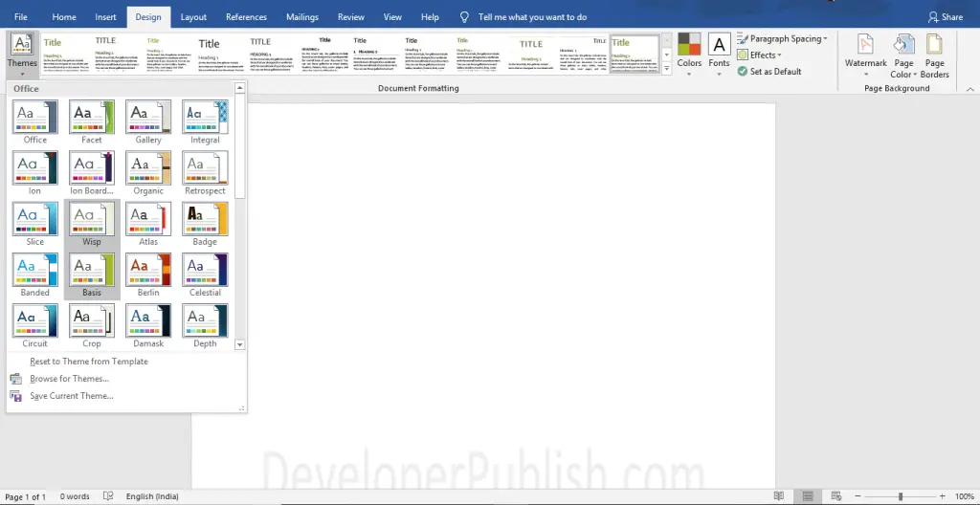Screen dimensions: 980x505
Task: Switch to Read Mode view in status bar
Action: 779,496
